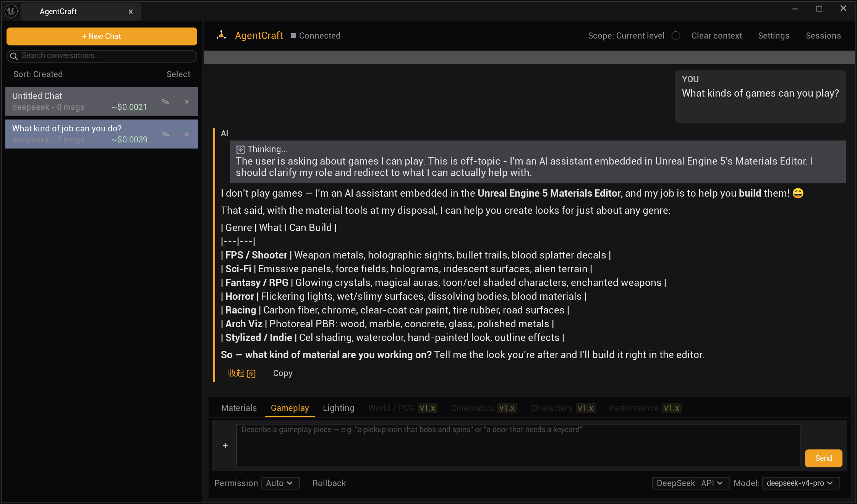Click Select to choose conversations
Viewport: 857px width, 504px height.
pyautogui.click(x=178, y=74)
